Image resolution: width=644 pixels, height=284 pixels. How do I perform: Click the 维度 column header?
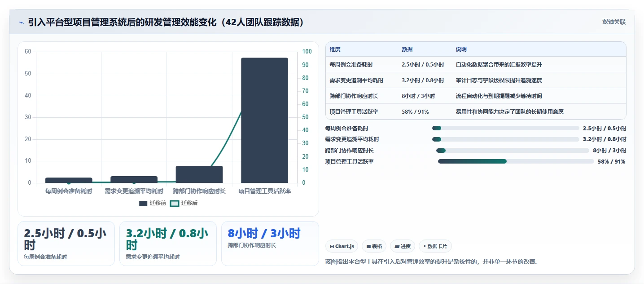click(x=335, y=49)
